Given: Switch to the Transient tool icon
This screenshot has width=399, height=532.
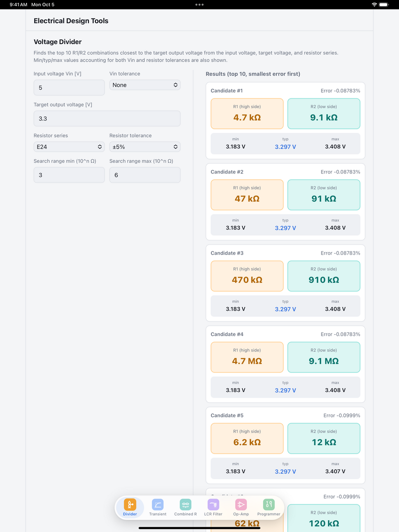Looking at the screenshot, I should [x=158, y=504].
